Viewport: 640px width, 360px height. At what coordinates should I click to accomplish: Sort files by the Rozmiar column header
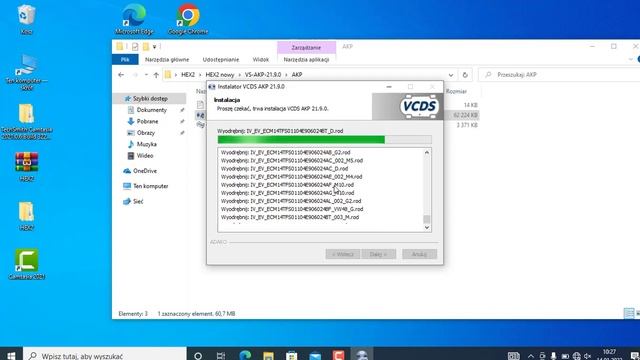click(x=456, y=91)
